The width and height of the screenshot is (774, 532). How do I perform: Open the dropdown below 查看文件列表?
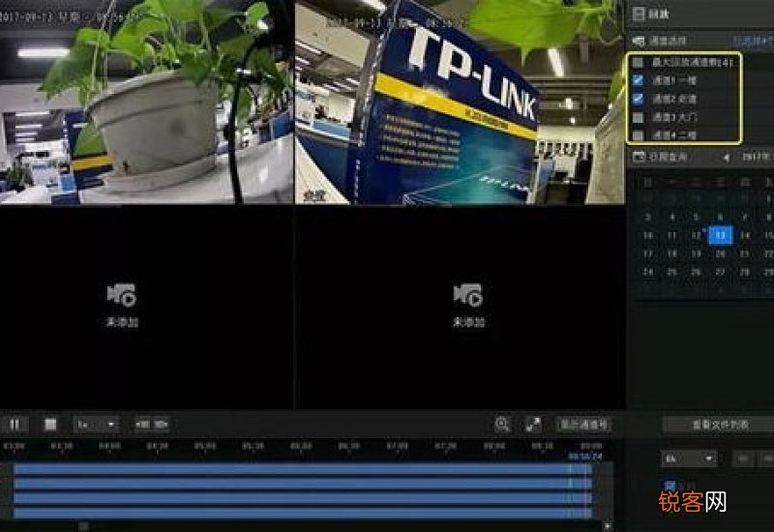pos(689,458)
